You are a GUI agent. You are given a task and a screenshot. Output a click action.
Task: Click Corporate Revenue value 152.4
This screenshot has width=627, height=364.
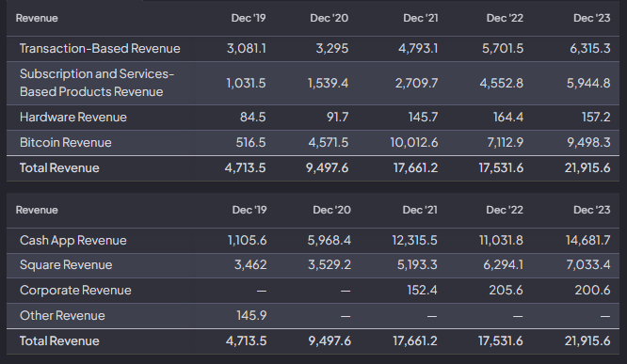(x=422, y=290)
